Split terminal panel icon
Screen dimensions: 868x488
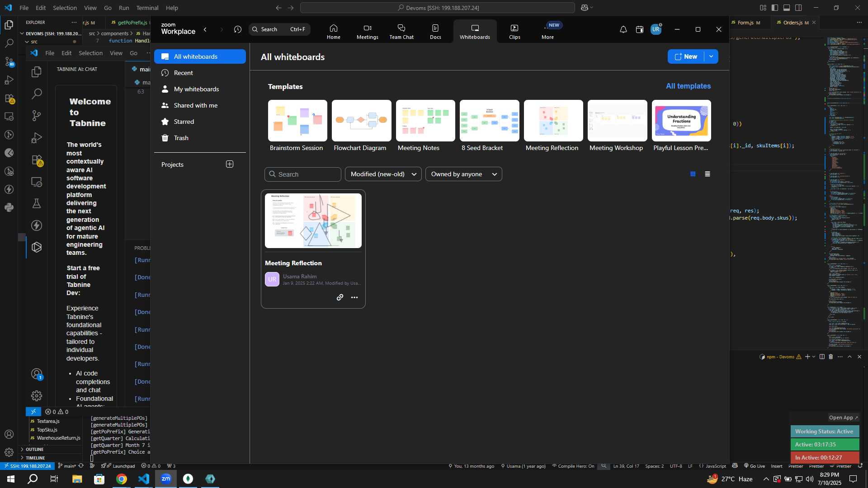tap(822, 357)
